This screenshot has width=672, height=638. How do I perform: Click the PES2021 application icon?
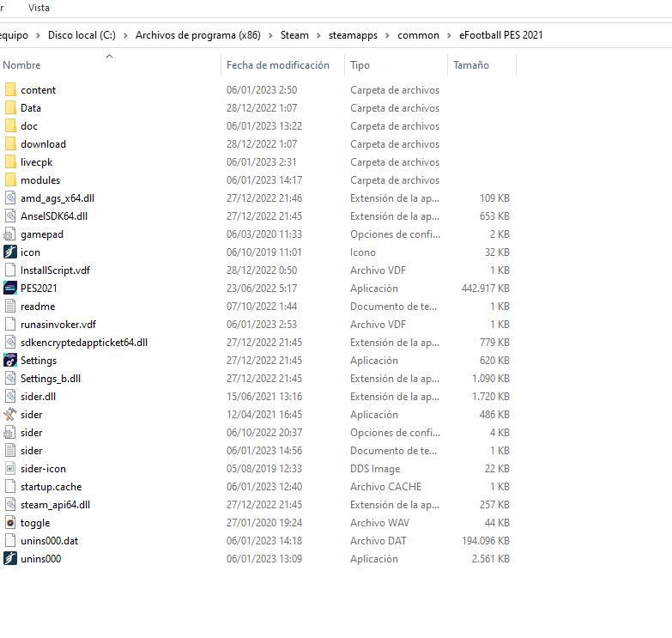point(9,288)
